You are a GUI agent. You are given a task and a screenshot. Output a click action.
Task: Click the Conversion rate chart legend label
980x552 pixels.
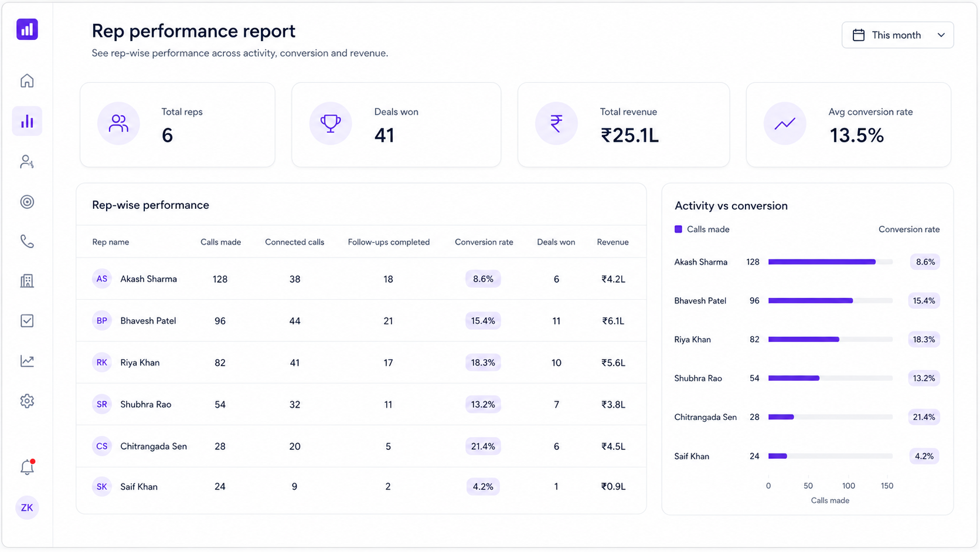click(x=908, y=229)
